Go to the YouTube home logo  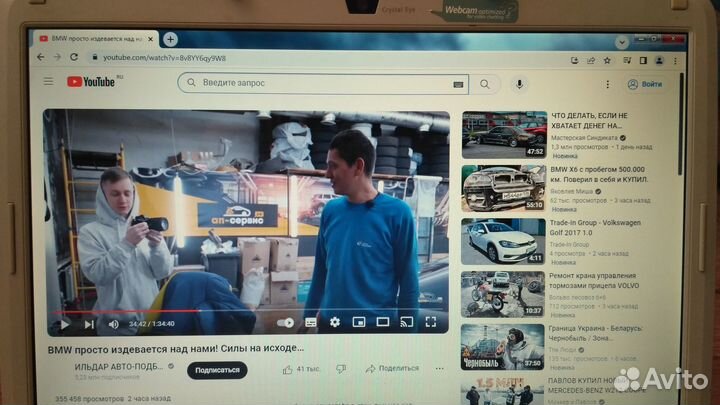[x=91, y=82]
